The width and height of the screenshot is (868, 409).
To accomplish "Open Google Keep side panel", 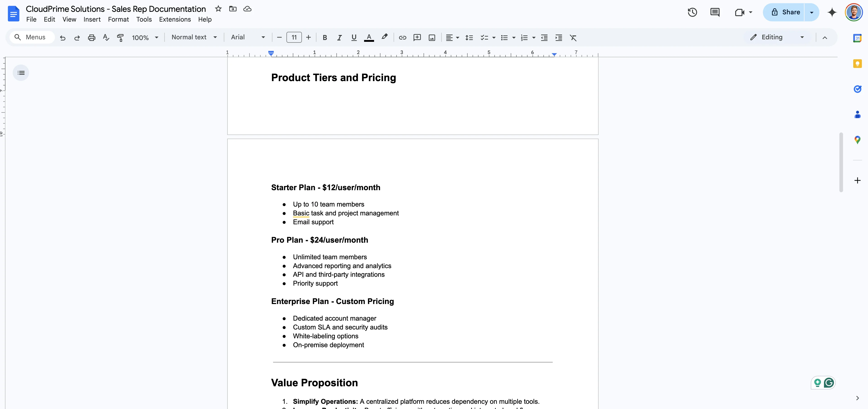I will (857, 64).
